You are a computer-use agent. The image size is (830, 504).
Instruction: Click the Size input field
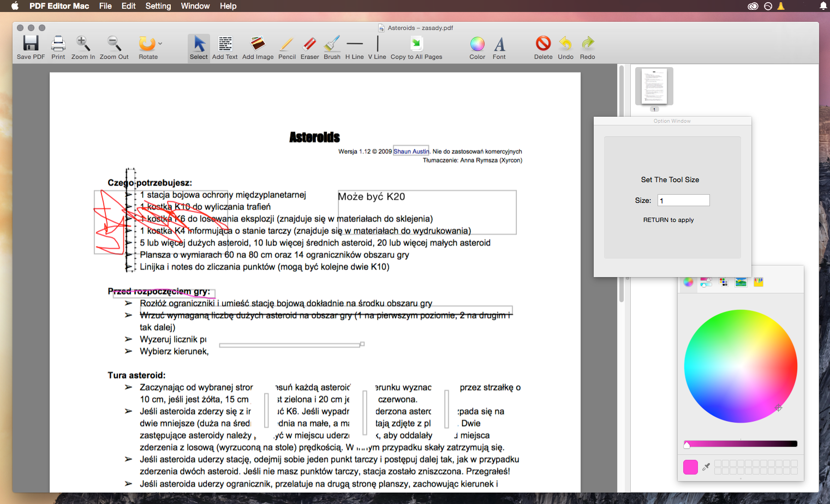[x=683, y=200]
